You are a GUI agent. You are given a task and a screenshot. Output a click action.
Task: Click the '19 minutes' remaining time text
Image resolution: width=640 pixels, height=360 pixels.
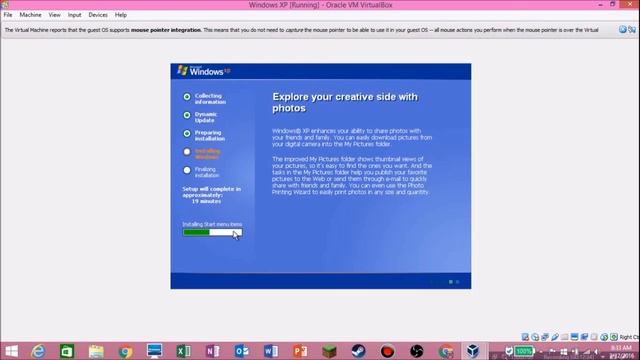(x=206, y=201)
